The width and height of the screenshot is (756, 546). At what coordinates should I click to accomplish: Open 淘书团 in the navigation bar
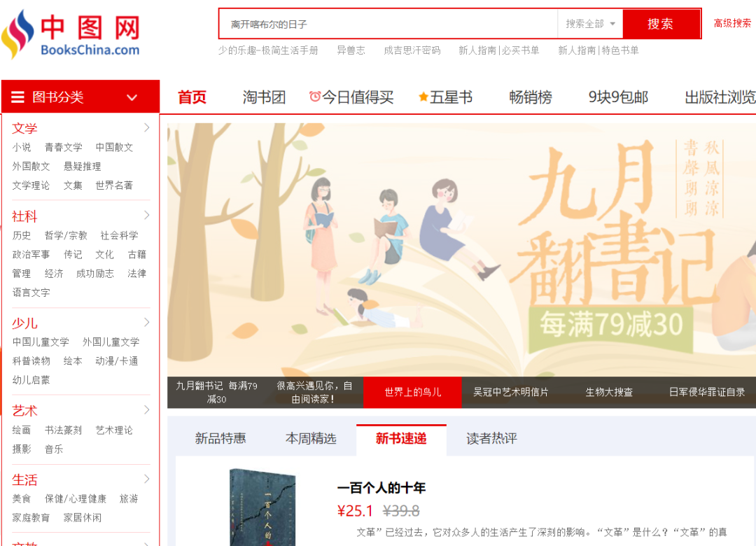[264, 97]
